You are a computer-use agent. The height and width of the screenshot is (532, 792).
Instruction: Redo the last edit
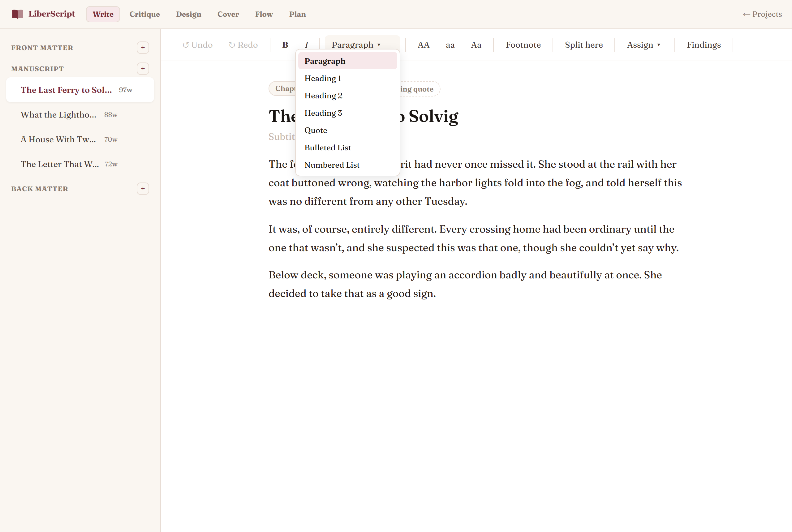(243, 45)
